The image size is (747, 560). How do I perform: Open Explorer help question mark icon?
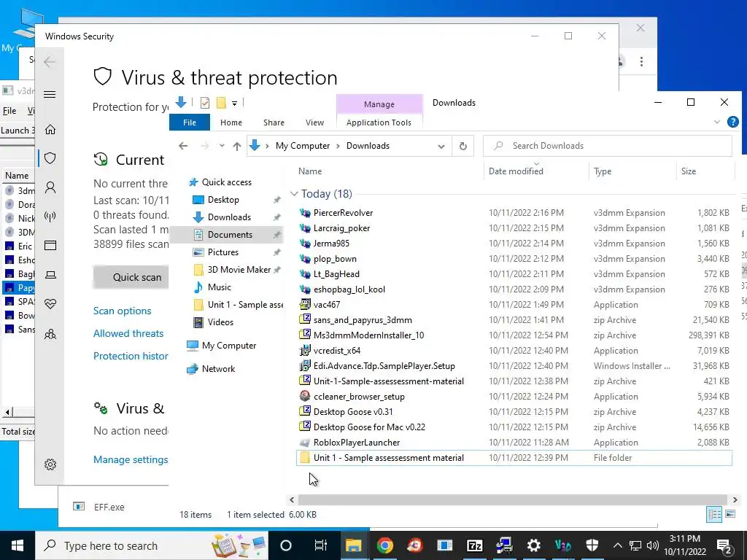tap(732, 122)
